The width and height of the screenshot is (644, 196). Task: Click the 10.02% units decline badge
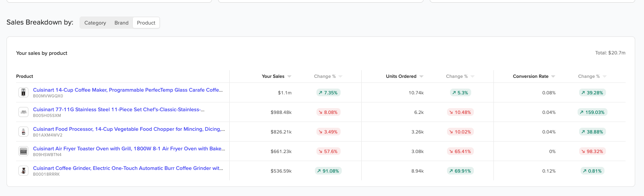(x=460, y=132)
